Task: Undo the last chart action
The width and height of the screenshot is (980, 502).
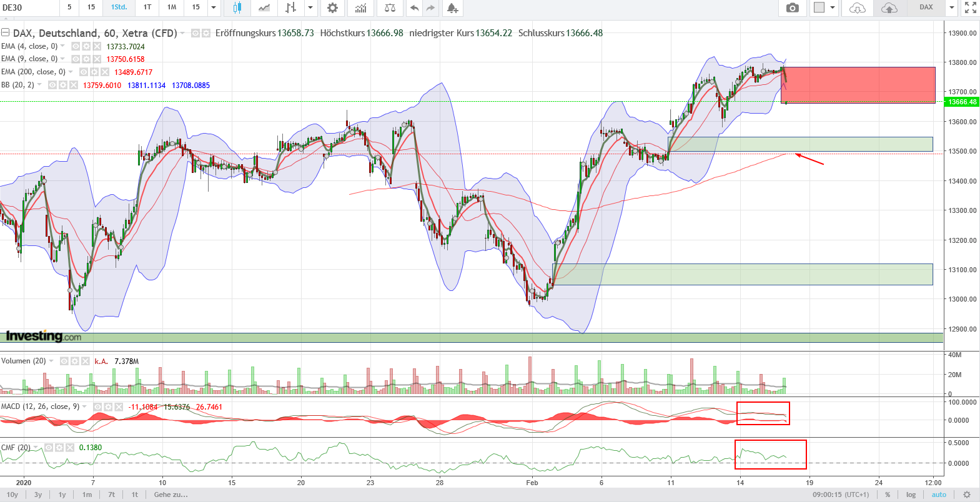Action: coord(414,7)
